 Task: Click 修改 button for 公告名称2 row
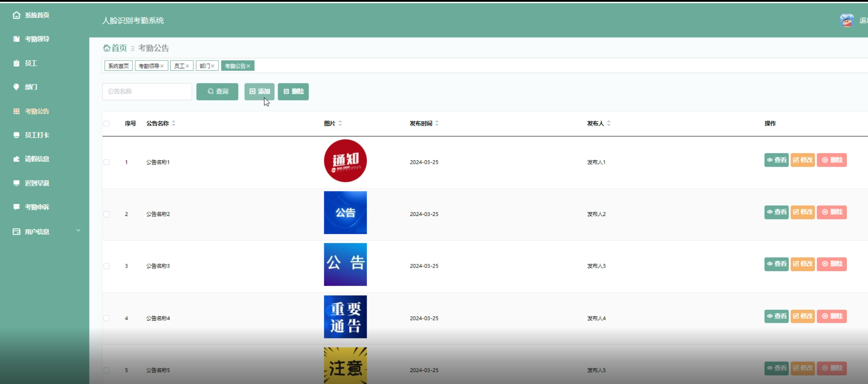[x=802, y=212]
